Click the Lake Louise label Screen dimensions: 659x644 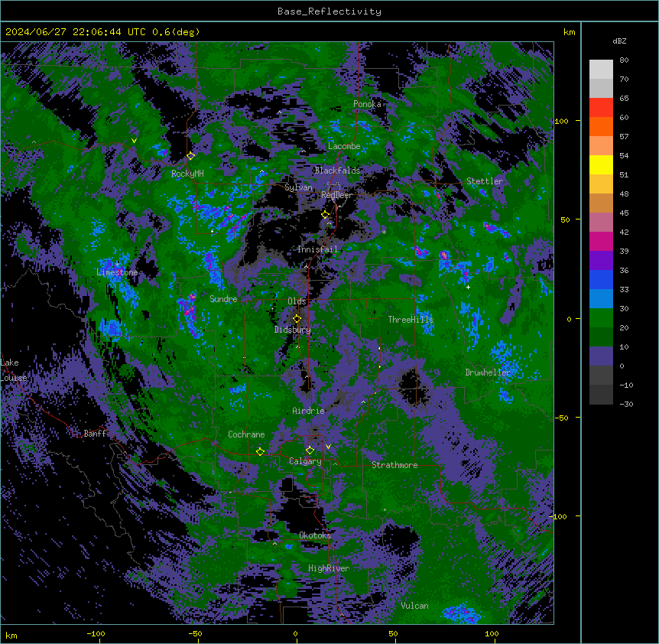tap(14, 370)
